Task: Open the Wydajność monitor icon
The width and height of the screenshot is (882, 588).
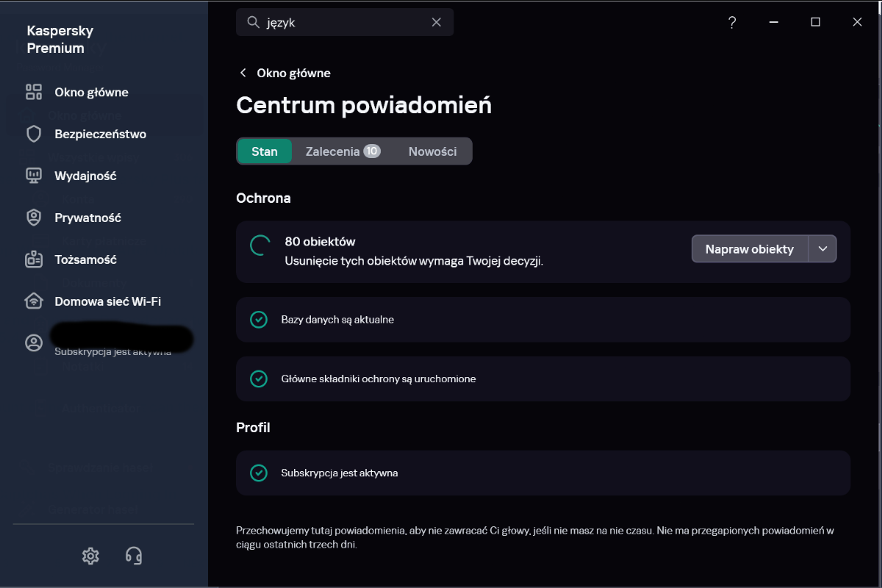Action: [34, 176]
